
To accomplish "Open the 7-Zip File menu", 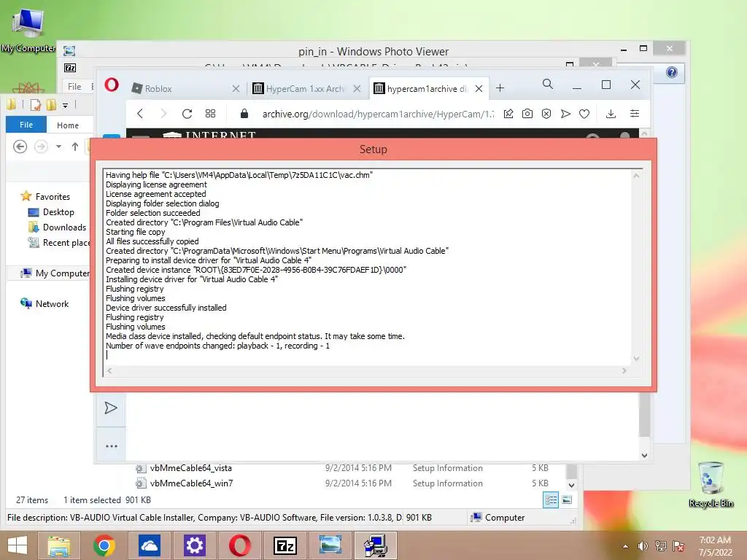I will click(74, 87).
